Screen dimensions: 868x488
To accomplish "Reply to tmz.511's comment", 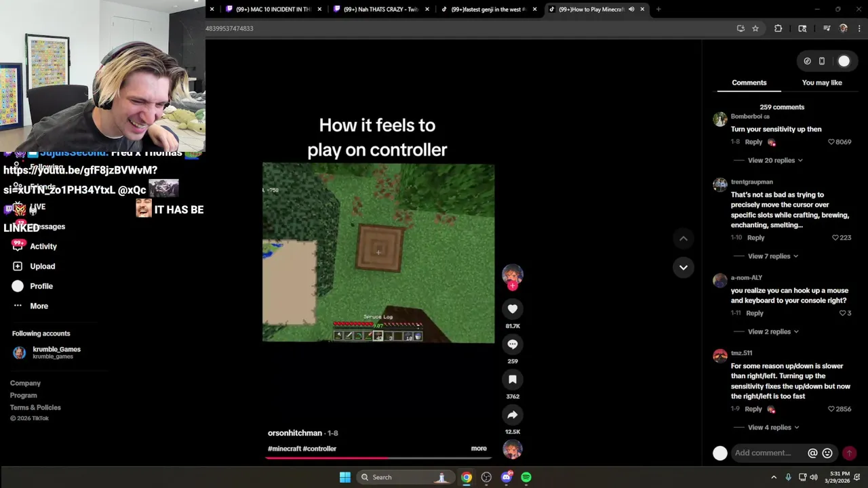I will point(753,409).
